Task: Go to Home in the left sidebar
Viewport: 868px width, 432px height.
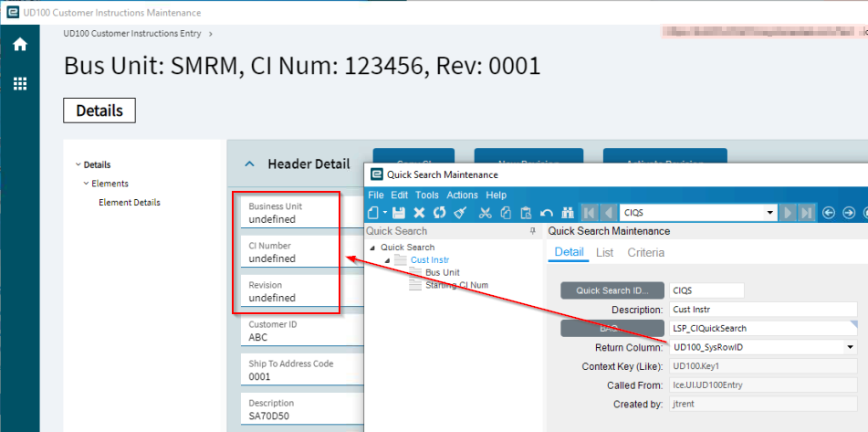Action: click(x=20, y=45)
